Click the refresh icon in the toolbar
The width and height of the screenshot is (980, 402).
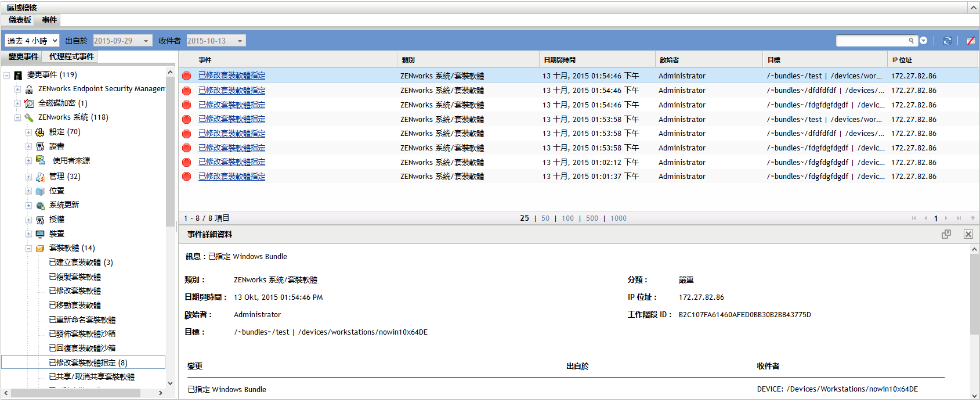click(x=948, y=41)
